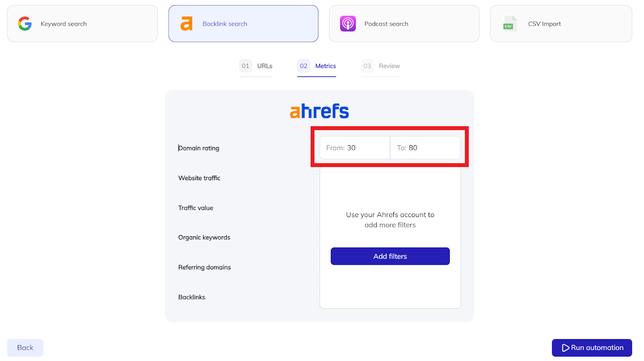Click the Run automation button

[592, 348]
